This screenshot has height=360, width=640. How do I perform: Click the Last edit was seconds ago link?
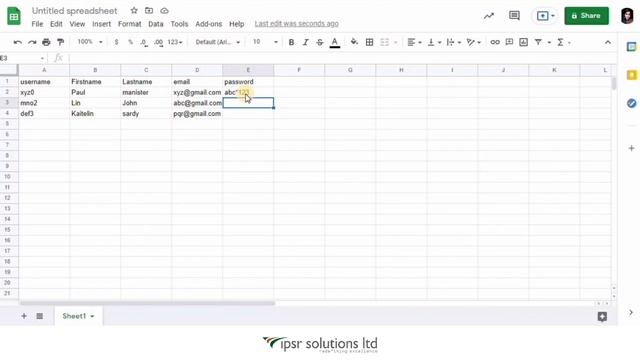click(296, 24)
